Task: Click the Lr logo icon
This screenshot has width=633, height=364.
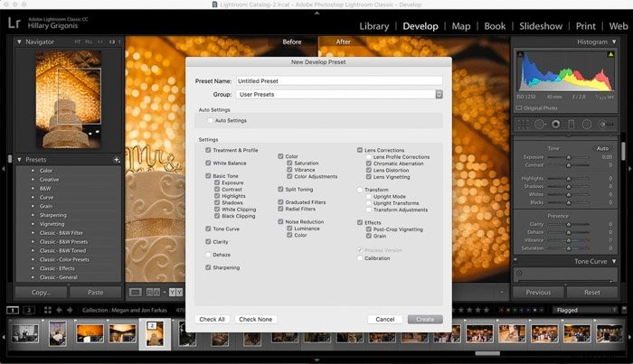Action: pos(14,23)
